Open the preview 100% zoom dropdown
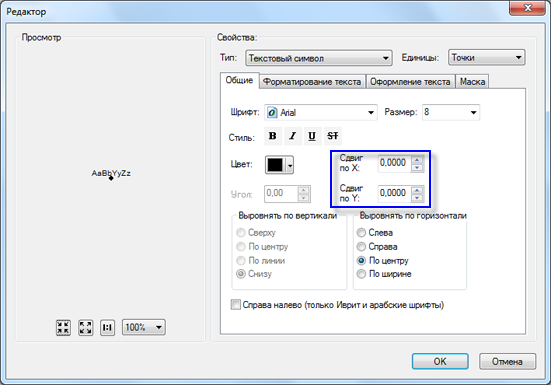The width and height of the screenshot is (551, 385). coord(144,327)
